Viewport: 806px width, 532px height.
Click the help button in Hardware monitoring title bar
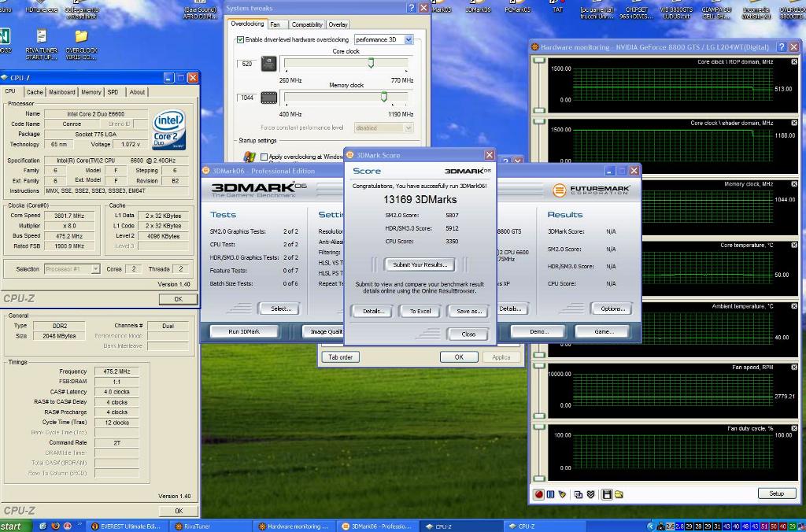782,46
